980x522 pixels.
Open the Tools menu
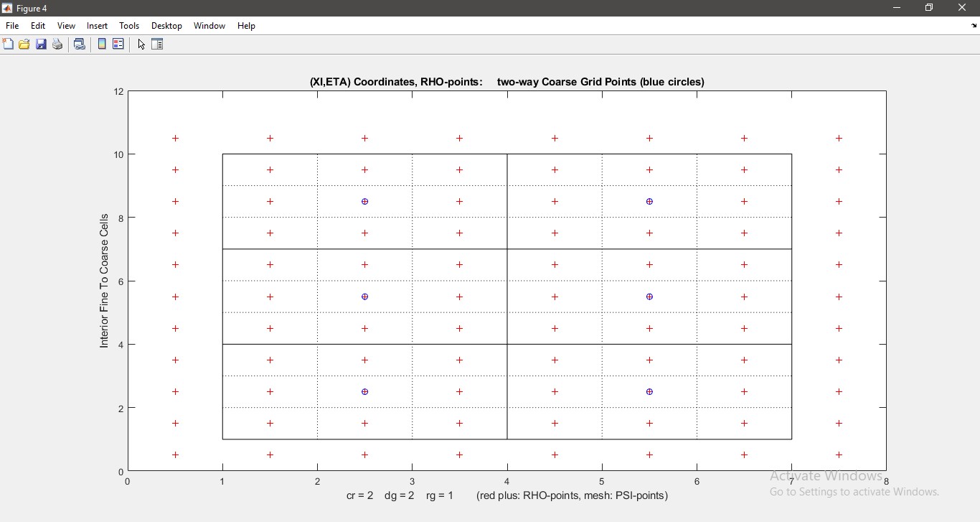click(x=129, y=26)
